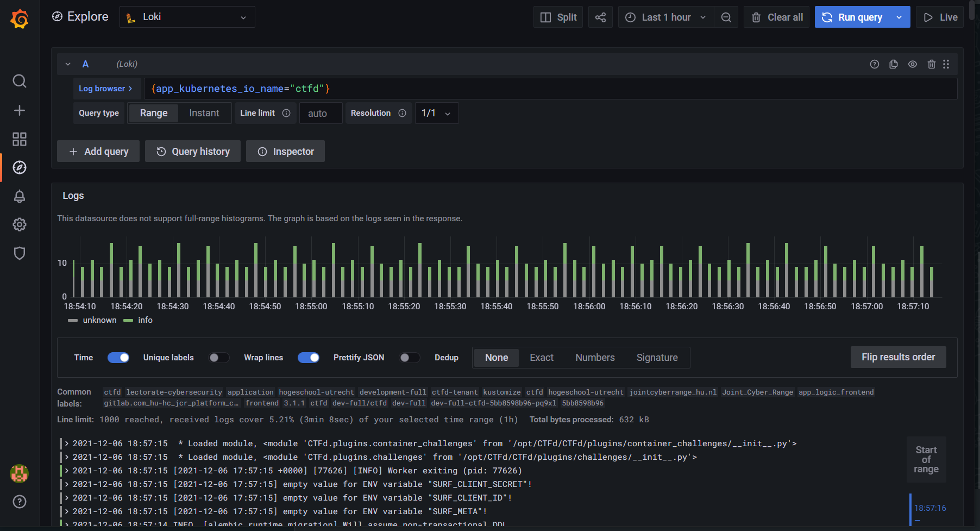The image size is (980, 531).
Task: Open the Loki data source dropdown
Action: 187,17
